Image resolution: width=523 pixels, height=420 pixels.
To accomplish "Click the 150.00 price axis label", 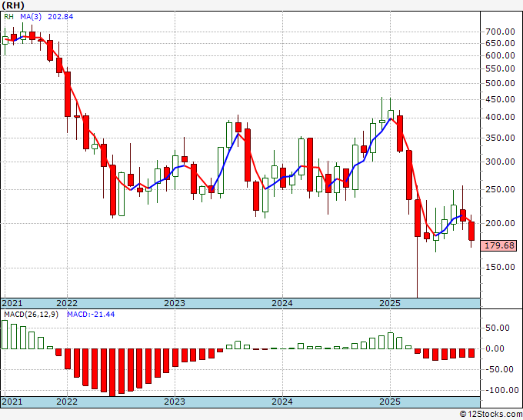I will click(x=500, y=267).
